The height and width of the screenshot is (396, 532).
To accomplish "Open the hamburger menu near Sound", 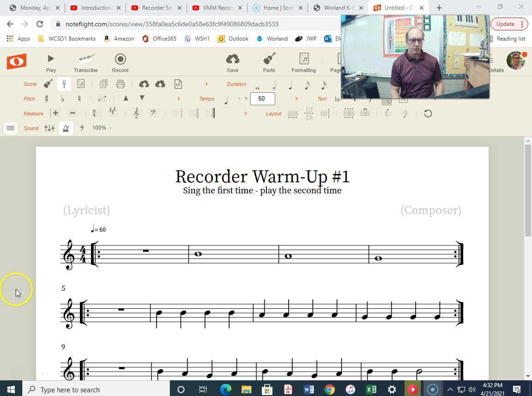I will (10, 128).
